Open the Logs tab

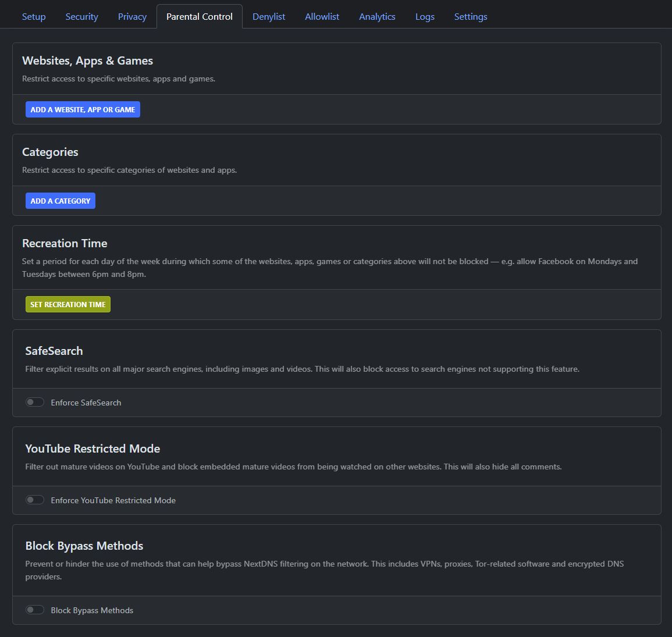tap(425, 17)
